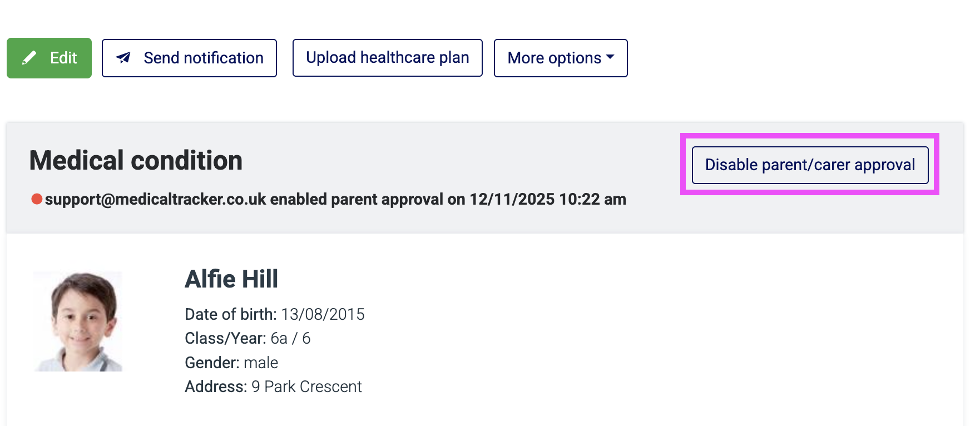
Task: Click Alfie Hill's profile photo
Action: click(x=78, y=321)
